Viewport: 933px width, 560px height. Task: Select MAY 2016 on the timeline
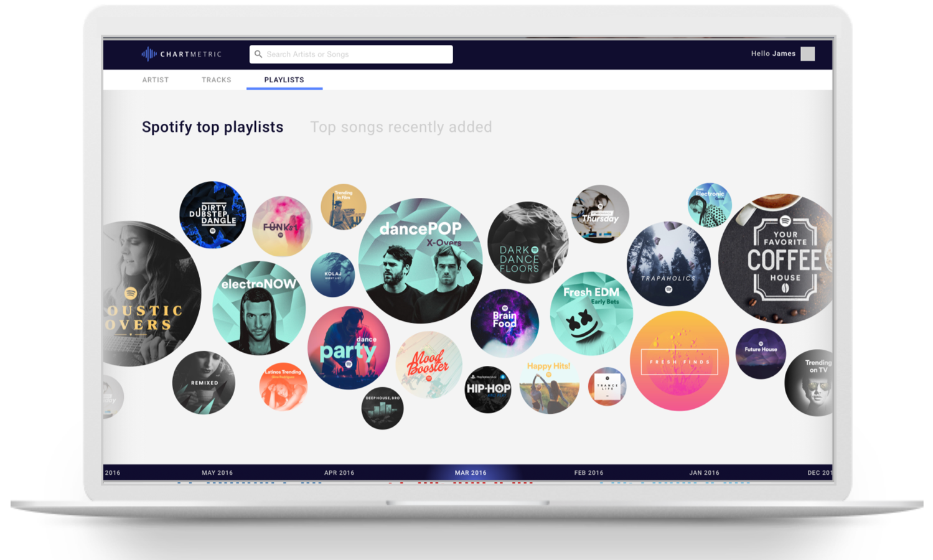coord(217,473)
